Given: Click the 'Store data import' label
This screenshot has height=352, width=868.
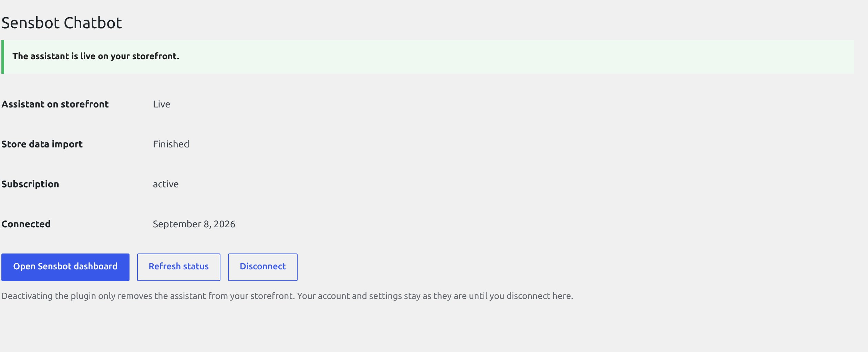Looking at the screenshot, I should click(x=42, y=144).
